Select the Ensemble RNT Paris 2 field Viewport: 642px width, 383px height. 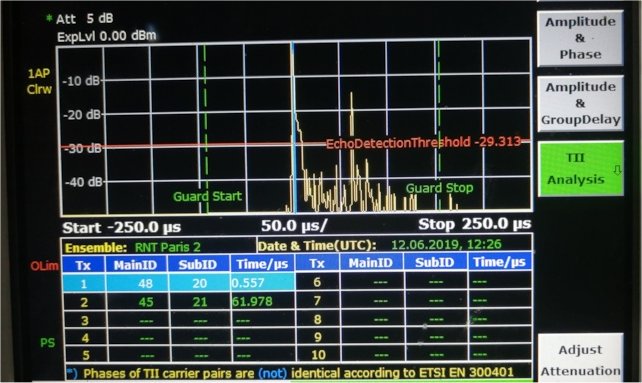pyautogui.click(x=133, y=247)
